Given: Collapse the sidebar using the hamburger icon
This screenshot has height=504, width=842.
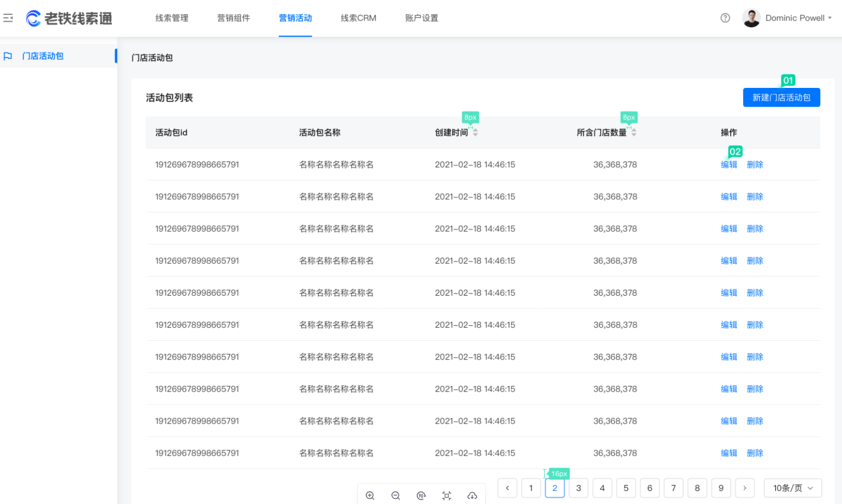Looking at the screenshot, I should 9,18.
